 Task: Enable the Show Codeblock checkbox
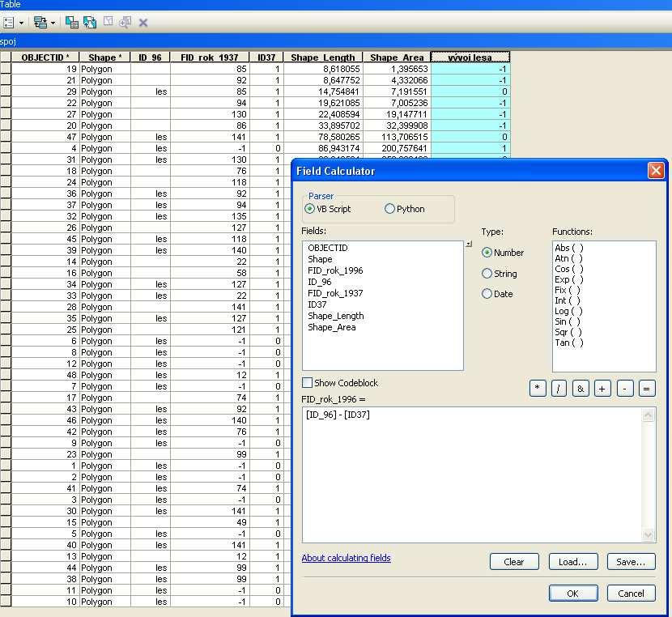308,383
